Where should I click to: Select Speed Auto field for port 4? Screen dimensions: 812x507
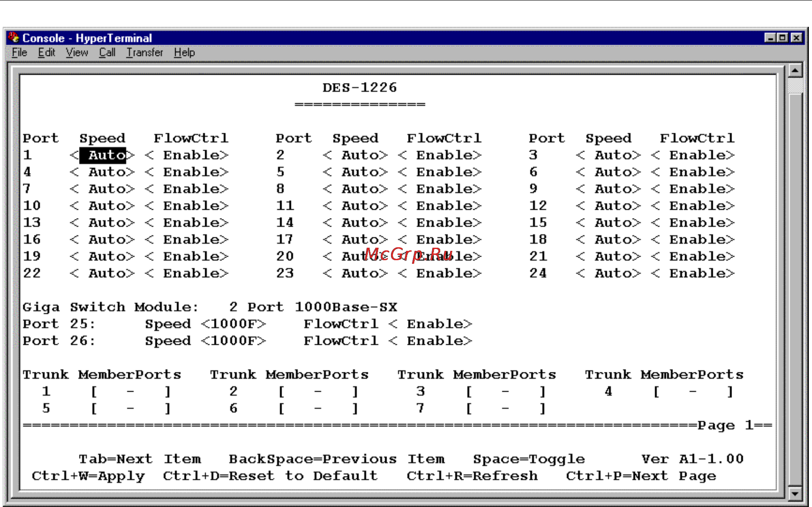[x=102, y=172]
